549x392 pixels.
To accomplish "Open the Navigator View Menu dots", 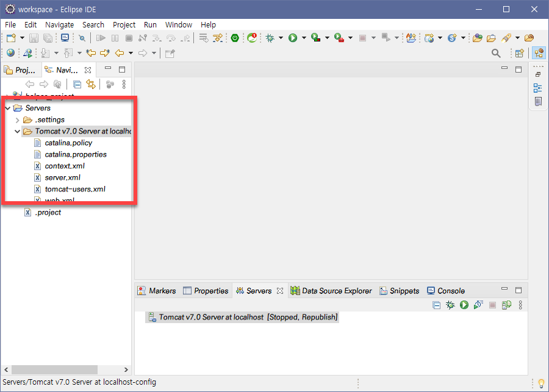I will click(x=124, y=84).
